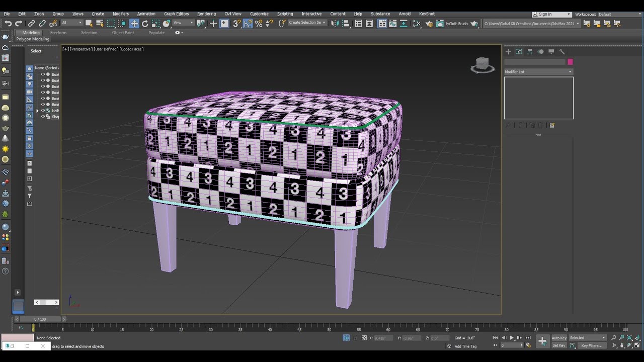The image size is (644, 362).
Task: Open the Modifiers menu
Action: [121, 14]
